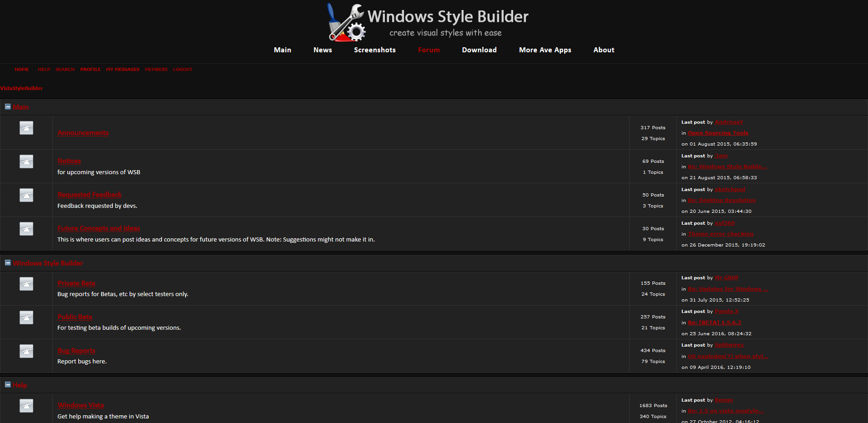Open the Re: Desktop Resolution topic

click(722, 200)
